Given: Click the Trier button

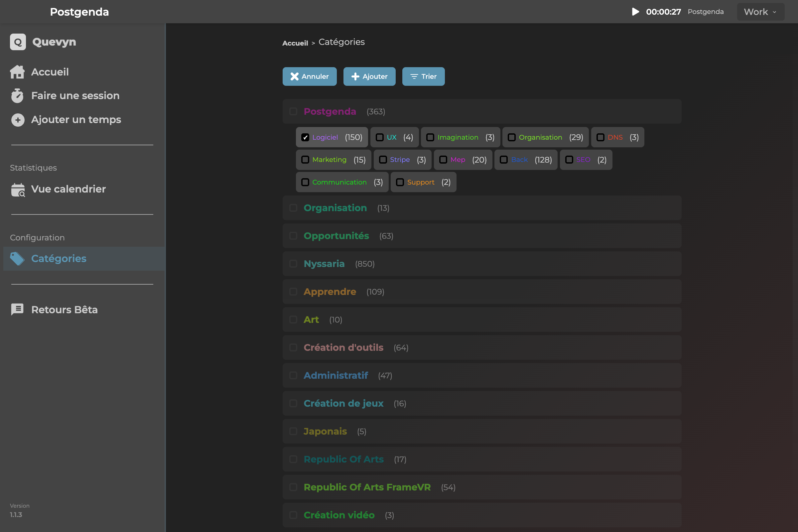Looking at the screenshot, I should click(x=423, y=76).
